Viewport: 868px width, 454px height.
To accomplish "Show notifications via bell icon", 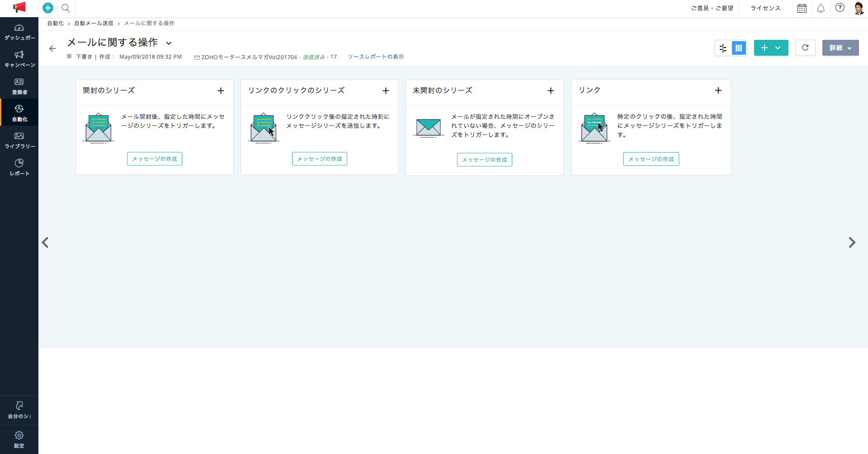I will [x=821, y=8].
